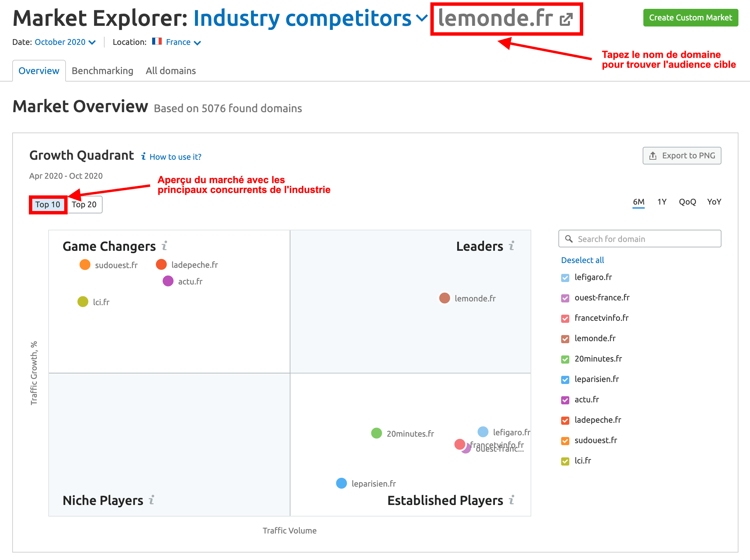Click the Niche Players info icon
The image size is (750, 560).
click(152, 500)
